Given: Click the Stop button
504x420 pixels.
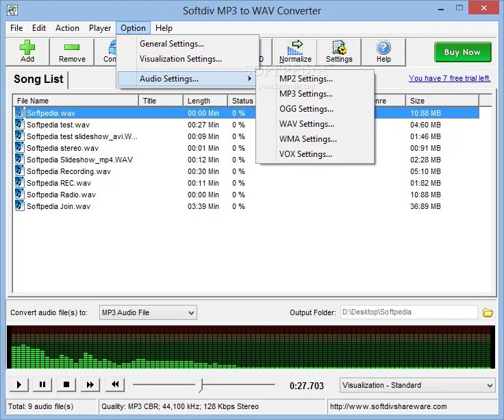Looking at the screenshot, I should (66, 384).
